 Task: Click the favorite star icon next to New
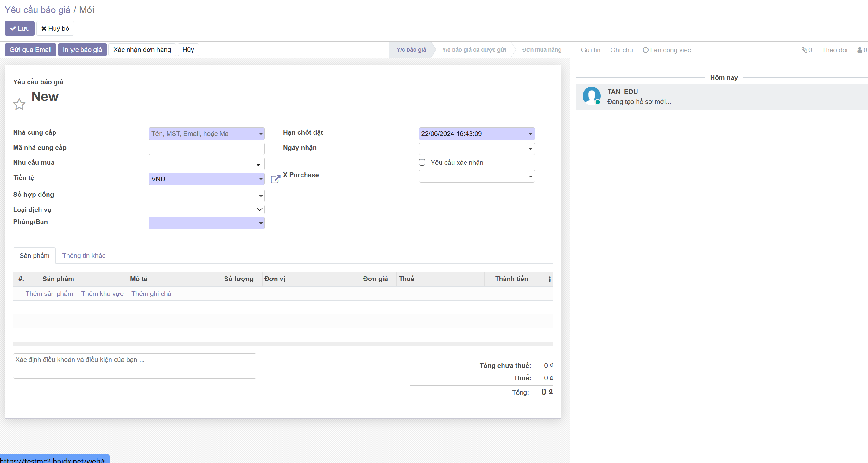[19, 104]
